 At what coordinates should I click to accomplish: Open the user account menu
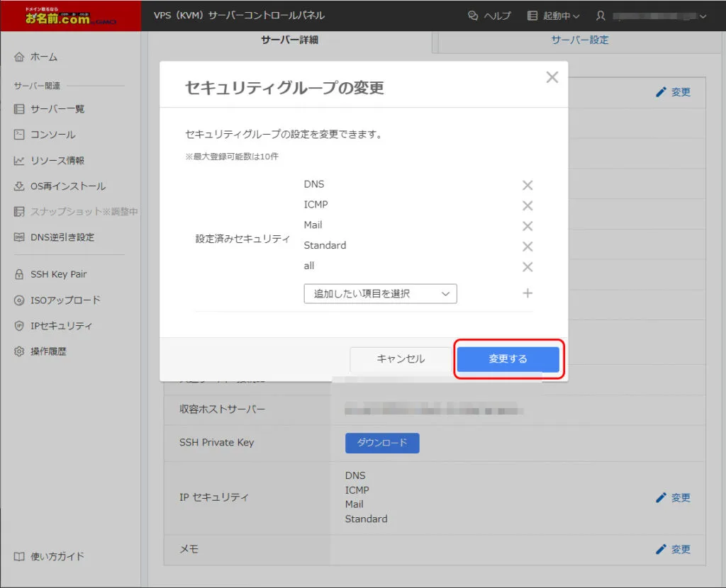pos(651,16)
